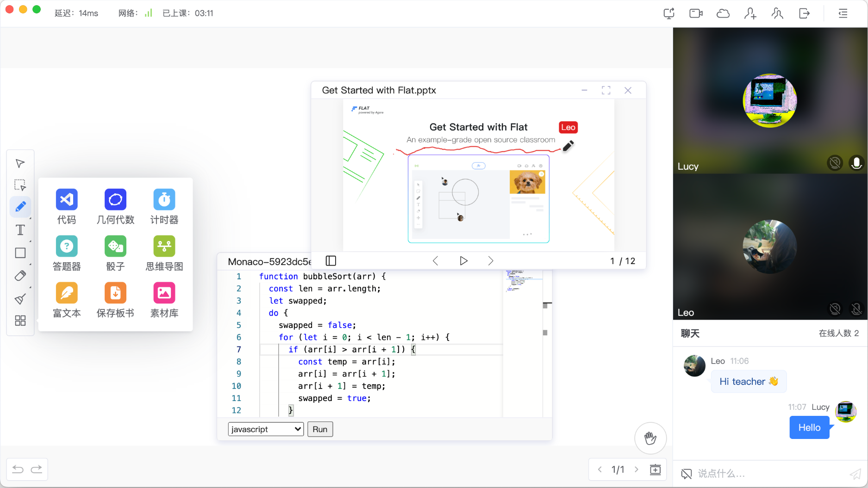Click the chat input field 说点什么

pos(768,474)
